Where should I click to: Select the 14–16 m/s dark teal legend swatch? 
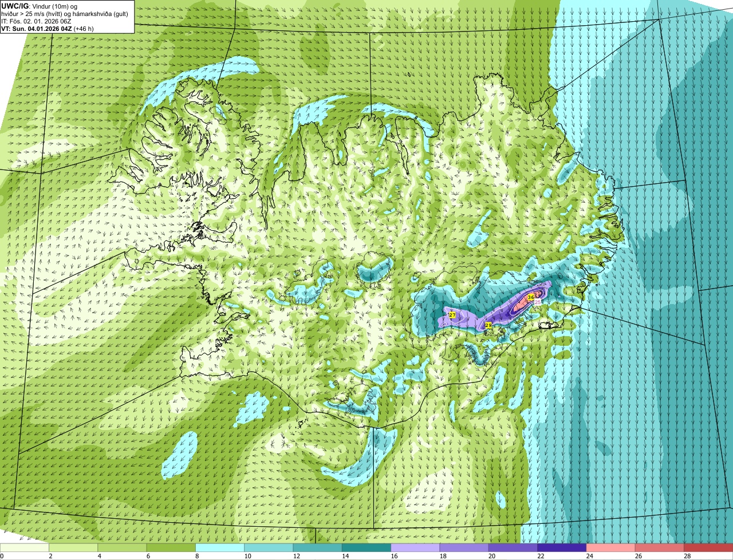coord(367,547)
